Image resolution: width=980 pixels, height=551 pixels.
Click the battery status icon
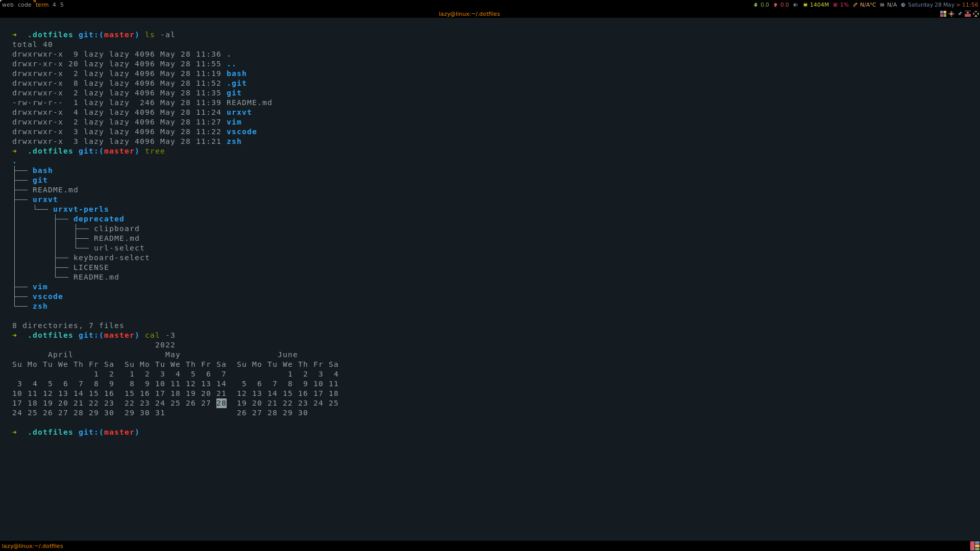point(882,5)
